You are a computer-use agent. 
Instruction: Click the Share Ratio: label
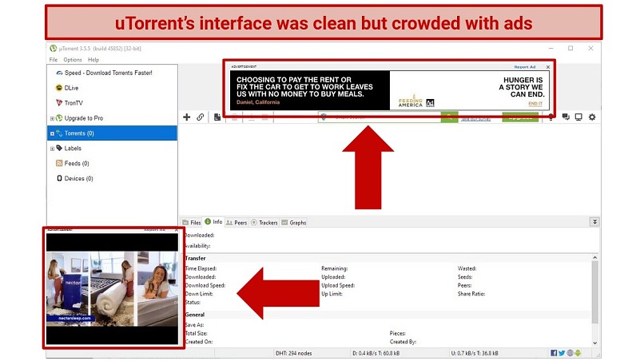point(471,294)
